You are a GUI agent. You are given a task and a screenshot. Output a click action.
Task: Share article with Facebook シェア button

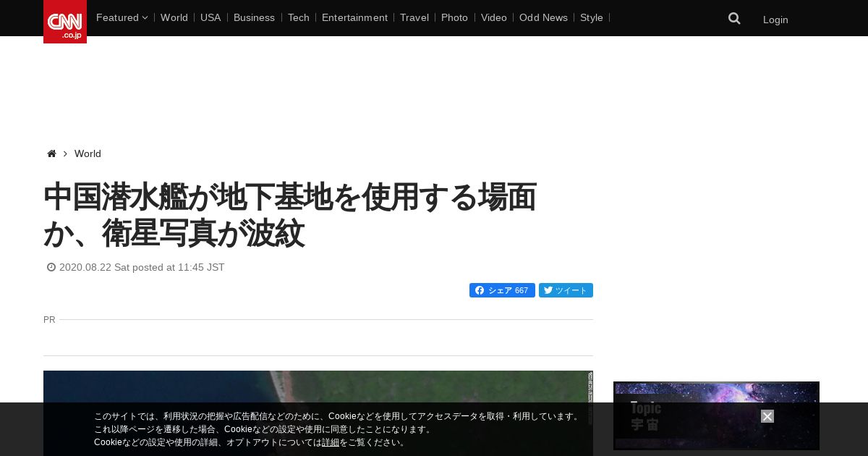pyautogui.click(x=502, y=290)
